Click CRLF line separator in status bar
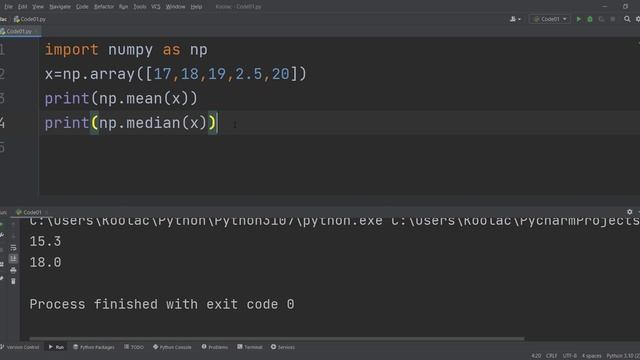 pyautogui.click(x=551, y=356)
